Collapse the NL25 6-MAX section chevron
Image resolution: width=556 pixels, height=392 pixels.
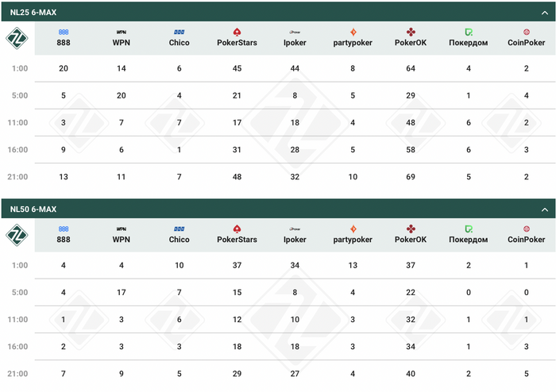(x=545, y=13)
